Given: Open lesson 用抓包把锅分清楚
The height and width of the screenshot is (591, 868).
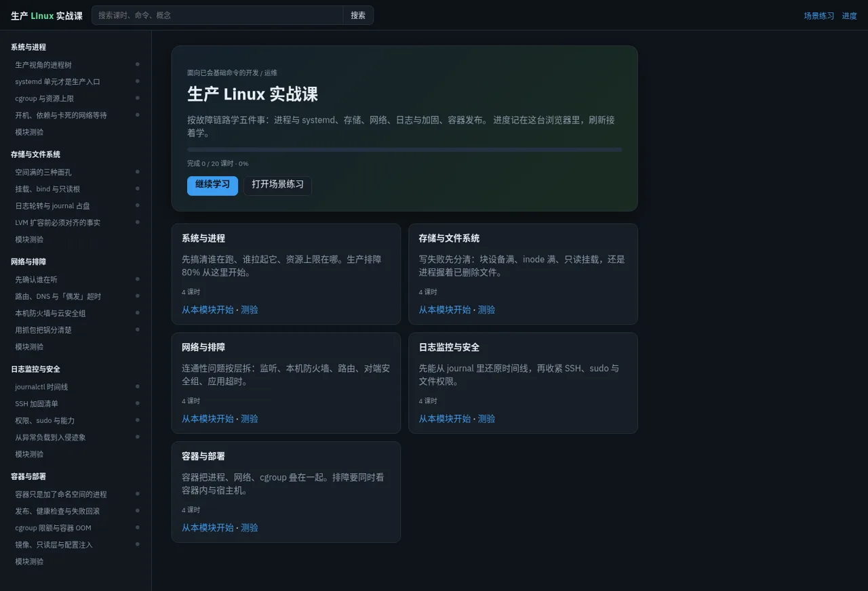Looking at the screenshot, I should (x=77, y=330).
